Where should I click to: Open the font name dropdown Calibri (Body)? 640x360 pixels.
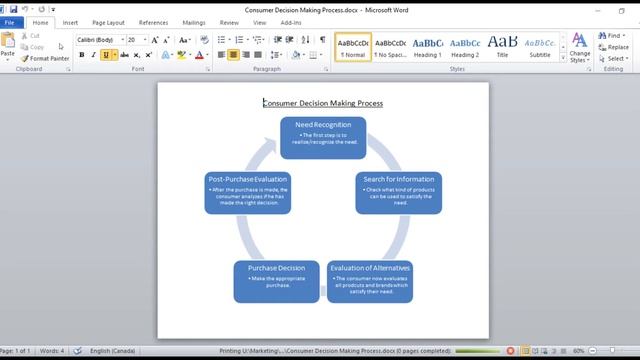(122, 40)
